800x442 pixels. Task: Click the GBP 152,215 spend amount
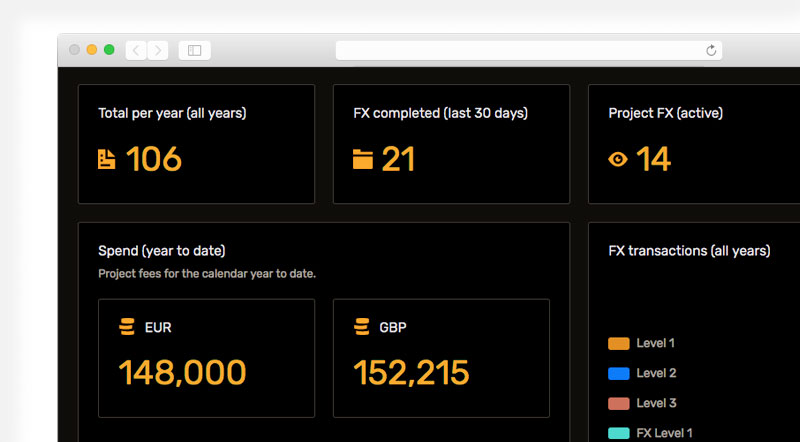click(411, 372)
